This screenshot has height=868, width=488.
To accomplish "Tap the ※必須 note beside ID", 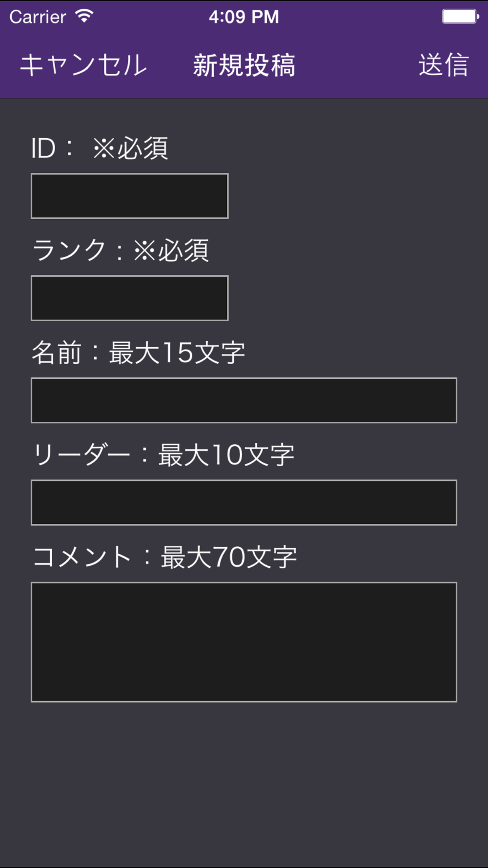I will (131, 148).
